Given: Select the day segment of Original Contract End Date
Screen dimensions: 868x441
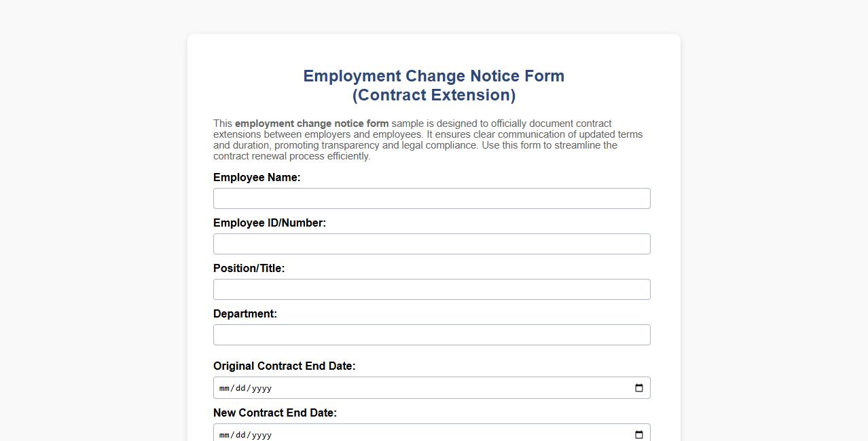Looking at the screenshot, I should click(x=239, y=387).
